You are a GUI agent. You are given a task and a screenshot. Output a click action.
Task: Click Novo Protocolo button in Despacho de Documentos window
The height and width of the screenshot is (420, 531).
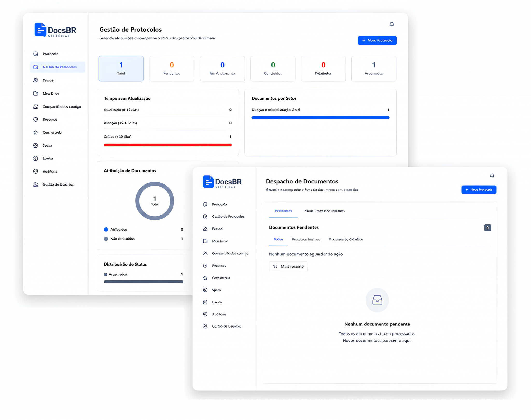pyautogui.click(x=478, y=190)
